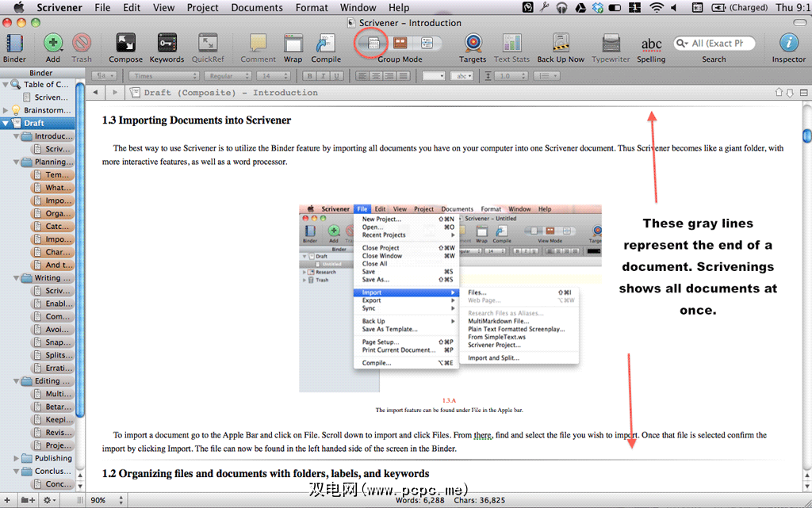Expand the Brainstorm item in Binder

coord(6,110)
